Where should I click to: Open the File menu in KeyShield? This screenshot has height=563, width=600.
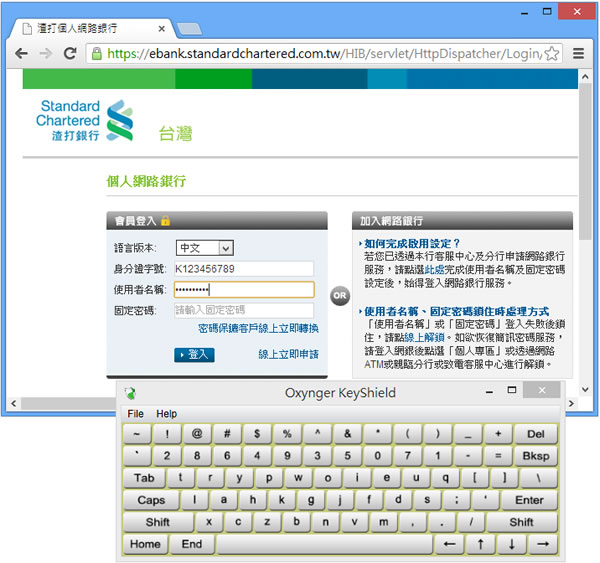click(x=135, y=413)
